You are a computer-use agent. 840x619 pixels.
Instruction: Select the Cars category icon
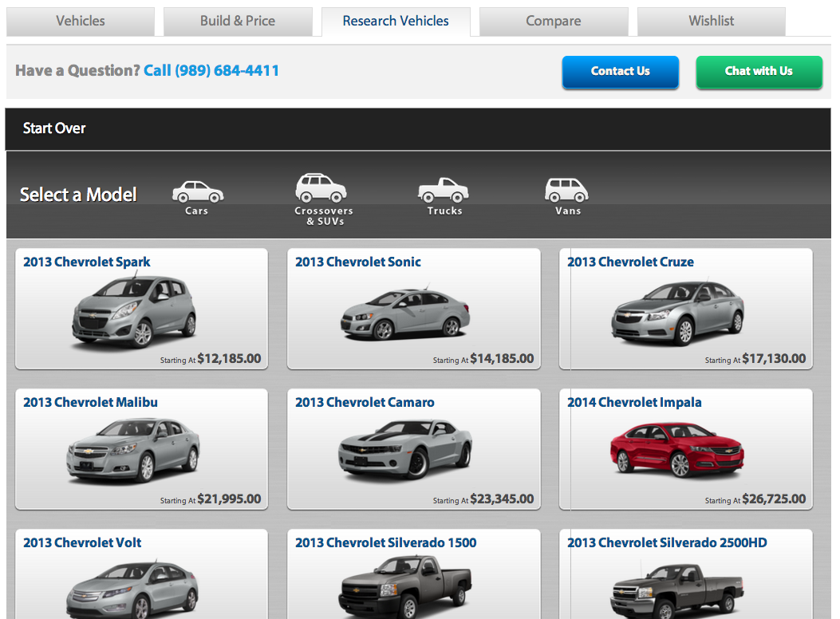click(198, 192)
